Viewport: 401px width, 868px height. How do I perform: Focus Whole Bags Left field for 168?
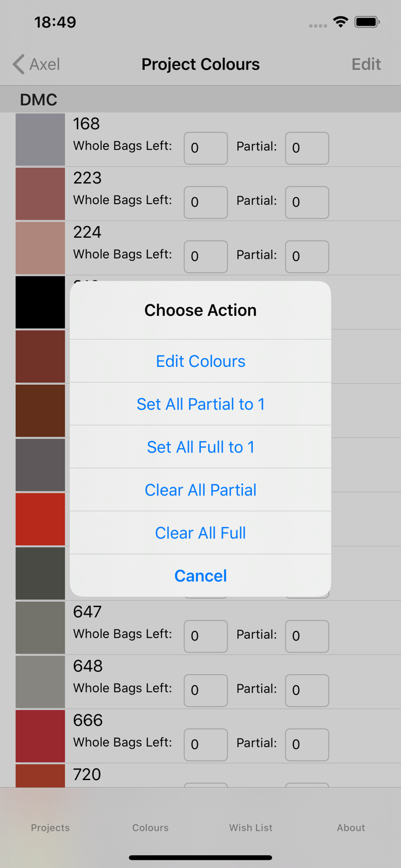point(205,148)
